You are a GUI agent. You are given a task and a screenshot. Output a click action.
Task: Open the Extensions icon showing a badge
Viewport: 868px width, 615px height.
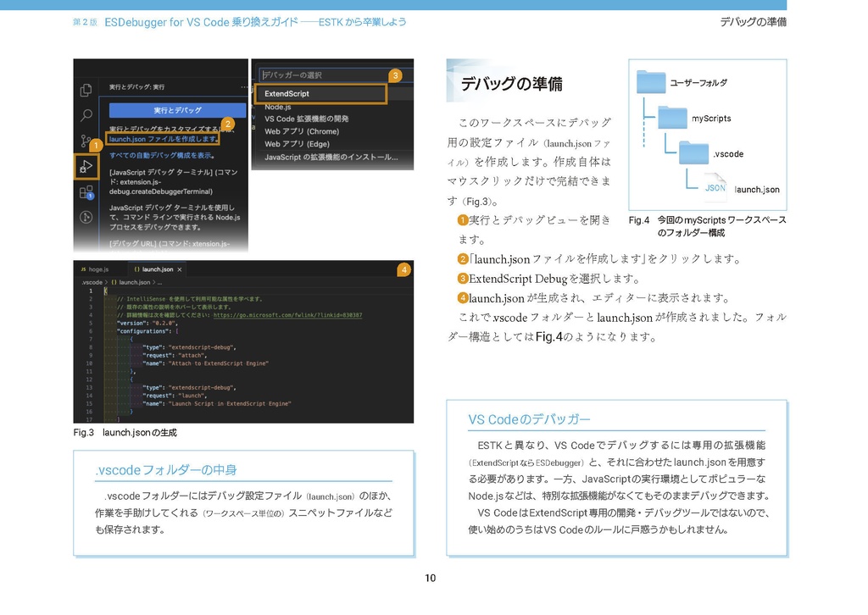[x=88, y=191]
